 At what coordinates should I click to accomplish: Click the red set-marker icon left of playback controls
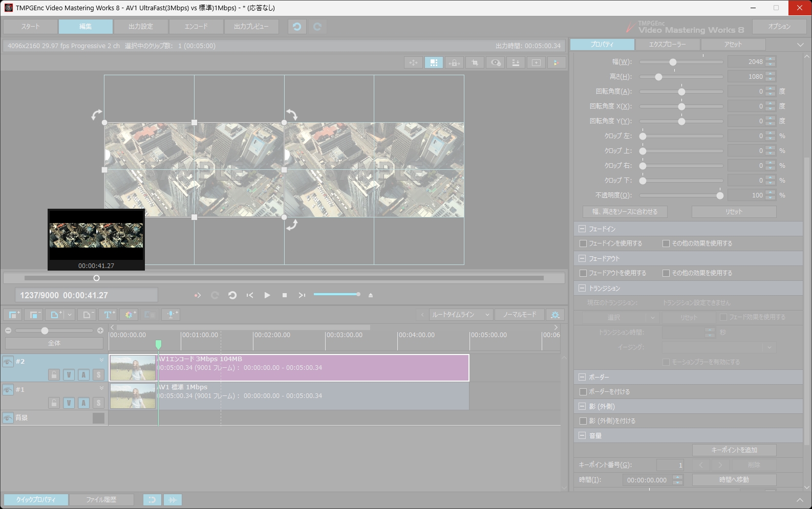198,295
